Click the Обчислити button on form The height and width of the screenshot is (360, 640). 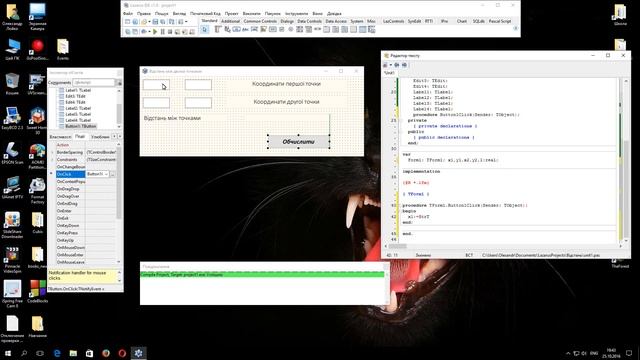pyautogui.click(x=298, y=142)
